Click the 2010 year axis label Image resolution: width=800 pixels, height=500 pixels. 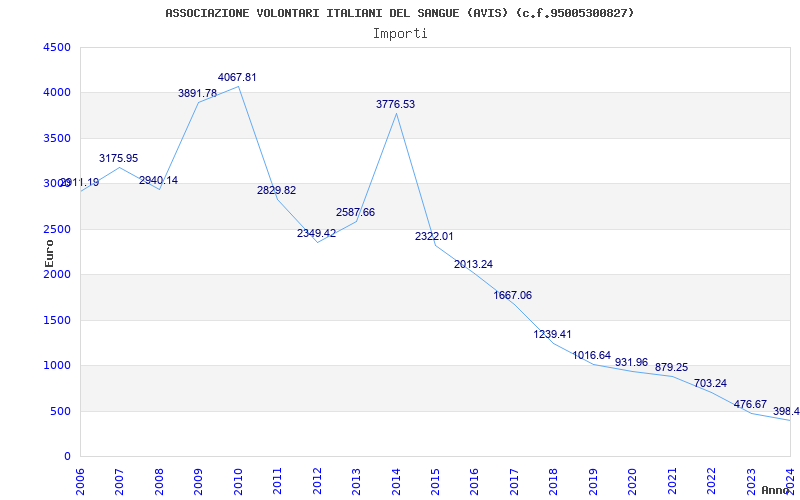point(238,480)
